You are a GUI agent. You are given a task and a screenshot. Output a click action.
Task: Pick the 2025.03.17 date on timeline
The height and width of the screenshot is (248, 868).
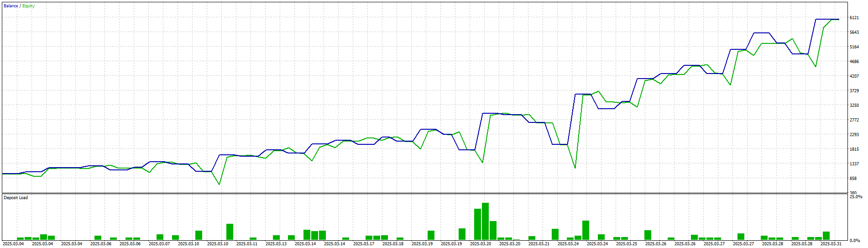[x=363, y=244]
